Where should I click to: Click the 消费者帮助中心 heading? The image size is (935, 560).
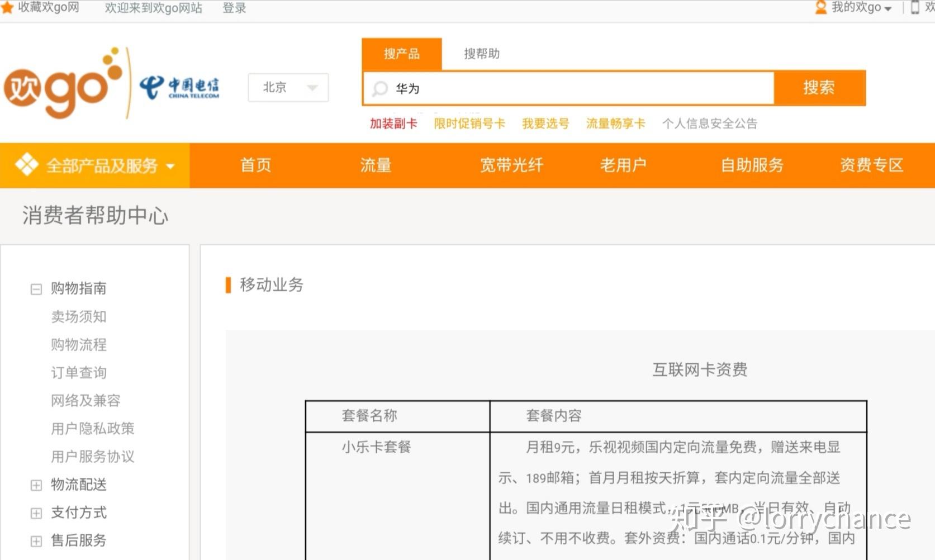96,216
